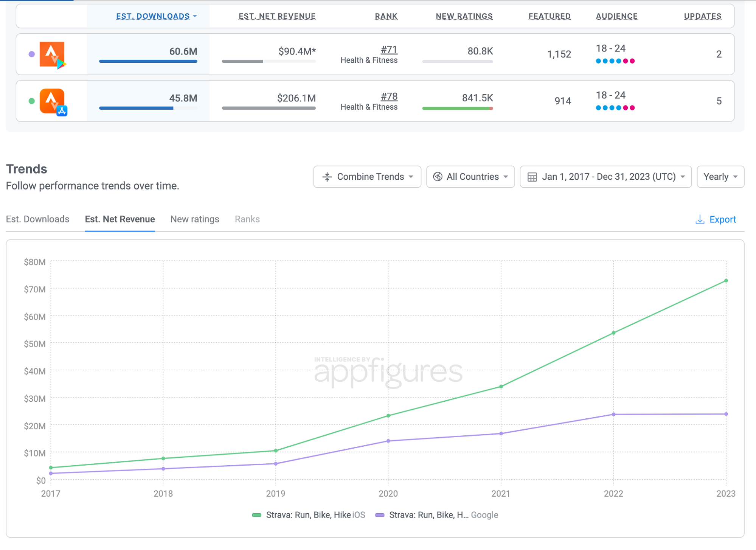The image size is (756, 550).
Task: Click the purple Google data point at 2019
Action: [x=276, y=464]
